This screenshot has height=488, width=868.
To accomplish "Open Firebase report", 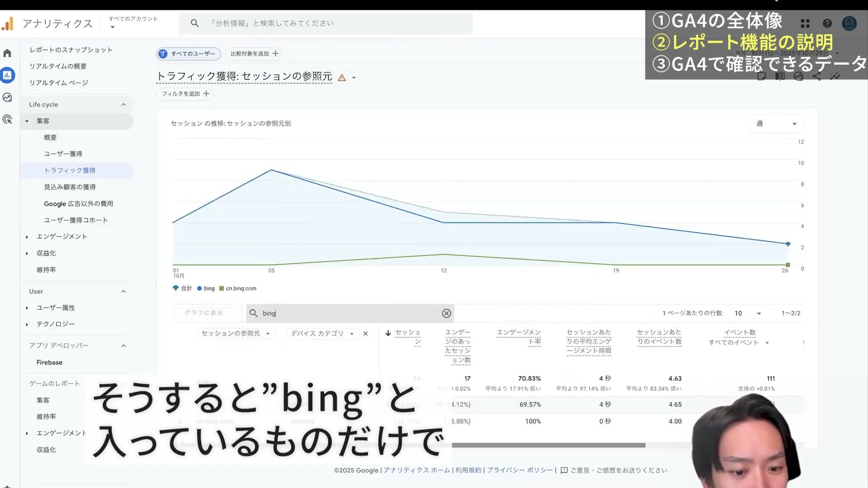I will 49,362.
